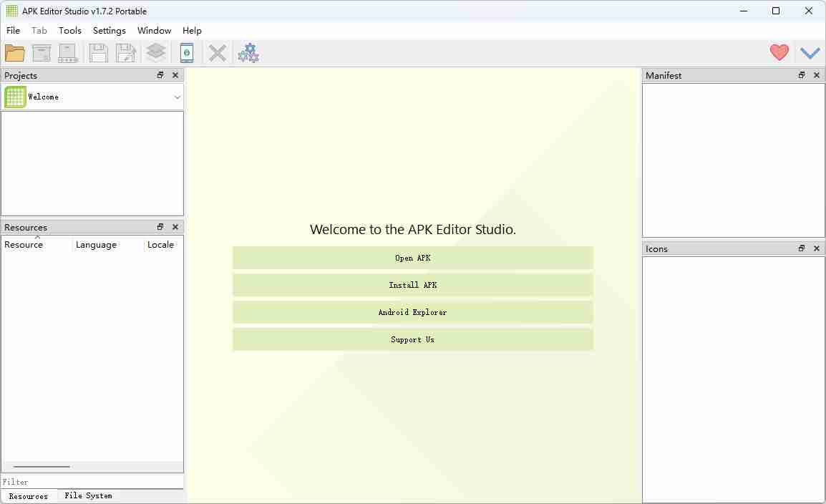
Task: Click the Save APK As toolbar icon
Action: point(127,52)
